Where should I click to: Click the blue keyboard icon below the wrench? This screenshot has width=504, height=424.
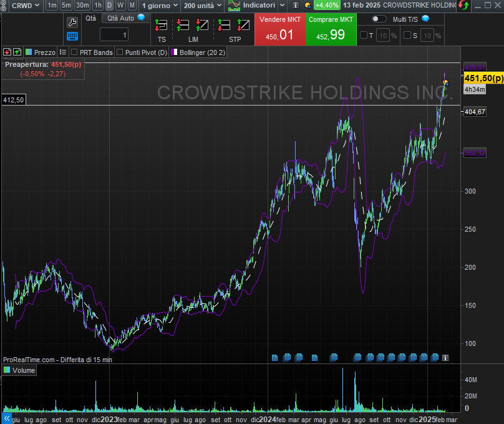(x=72, y=36)
